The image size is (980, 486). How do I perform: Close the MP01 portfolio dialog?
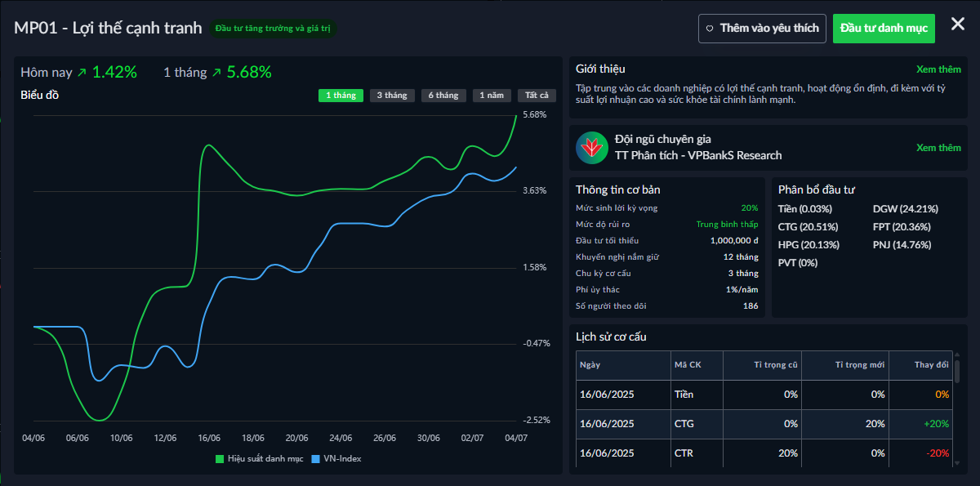958,25
